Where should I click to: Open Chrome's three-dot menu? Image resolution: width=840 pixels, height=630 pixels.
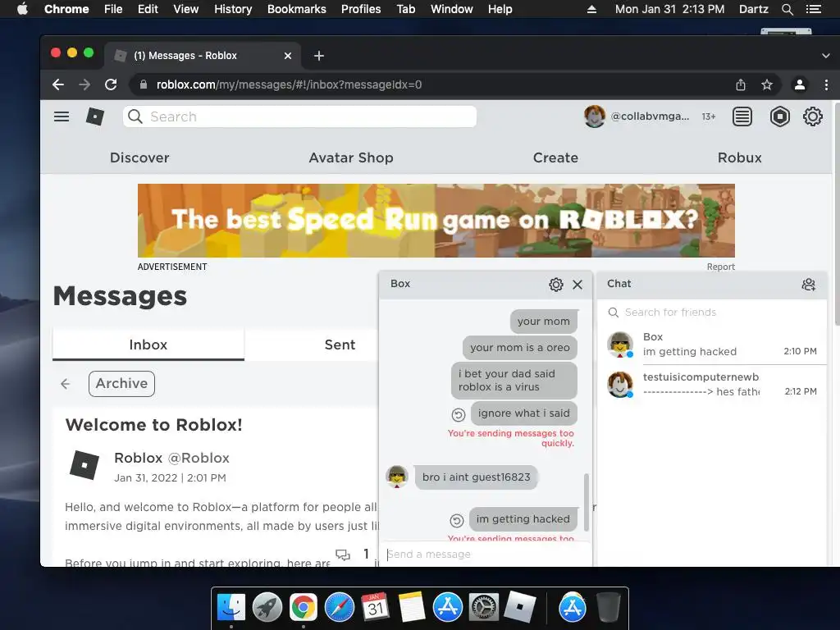[826, 84]
